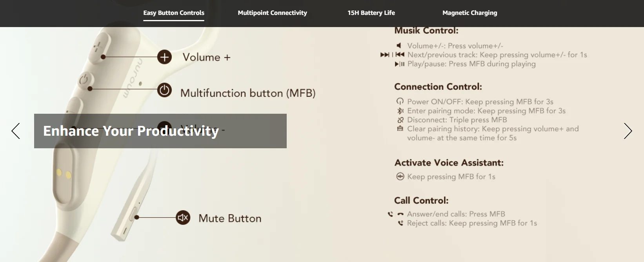Advance to the next carousel slide
644x262 pixels.
(x=628, y=131)
